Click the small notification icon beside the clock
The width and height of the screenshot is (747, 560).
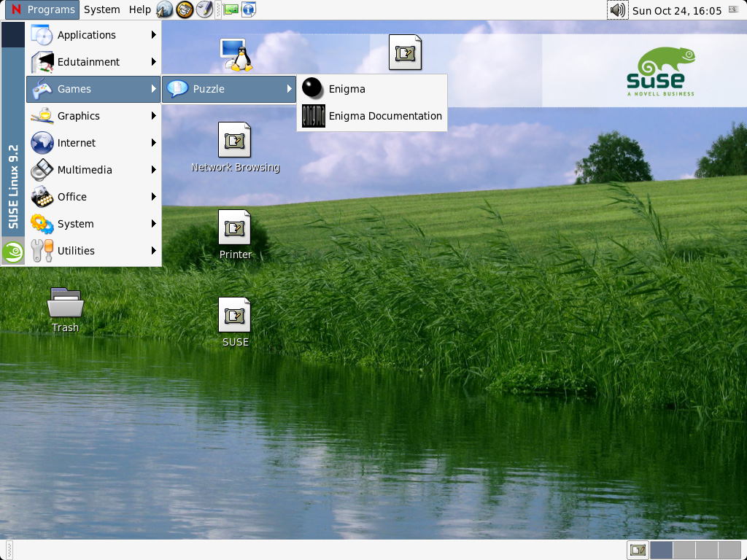[734, 9]
